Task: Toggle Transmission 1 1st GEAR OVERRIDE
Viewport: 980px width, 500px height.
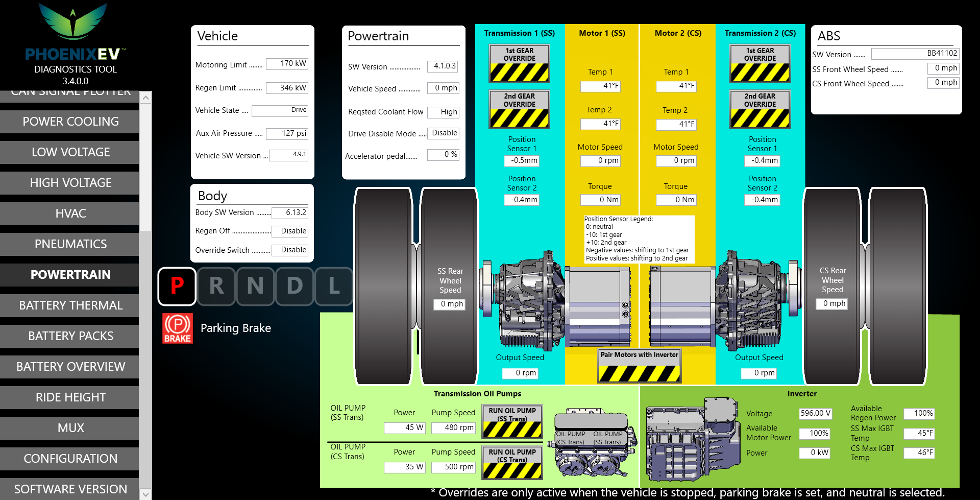Action: click(520, 64)
